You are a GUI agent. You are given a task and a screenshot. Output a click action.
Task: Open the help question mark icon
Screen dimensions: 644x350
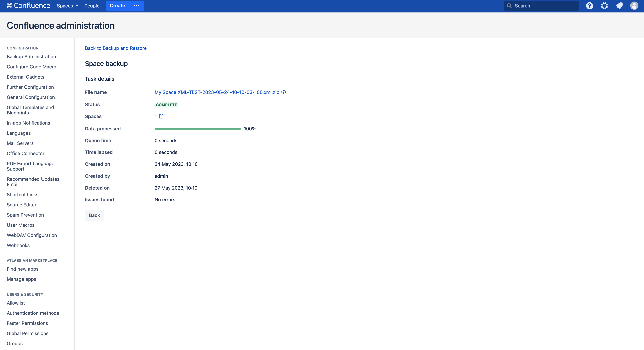click(x=589, y=6)
